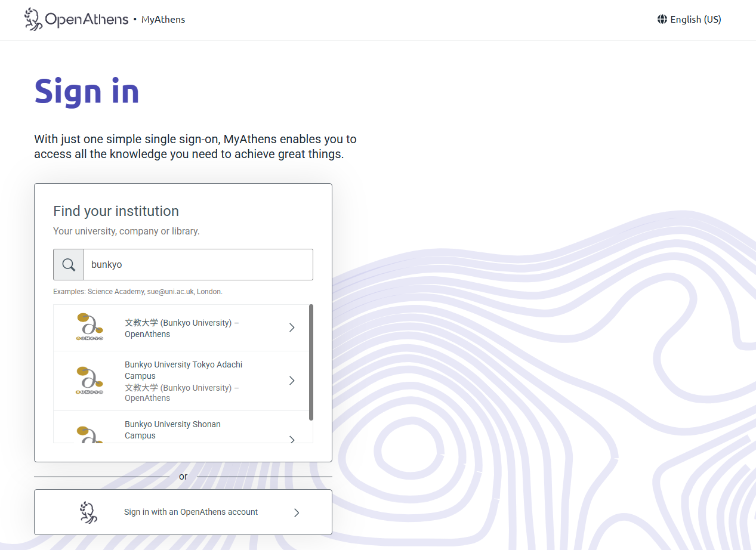The image size is (756, 550).
Task: Click the first Bunkyo University result logo
Action: pyautogui.click(x=90, y=327)
